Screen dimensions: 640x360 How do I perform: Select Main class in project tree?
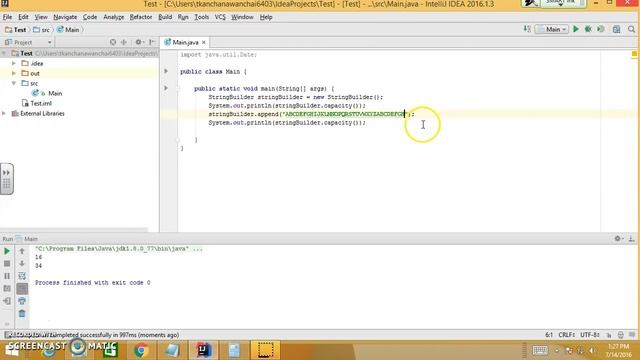[x=55, y=93]
